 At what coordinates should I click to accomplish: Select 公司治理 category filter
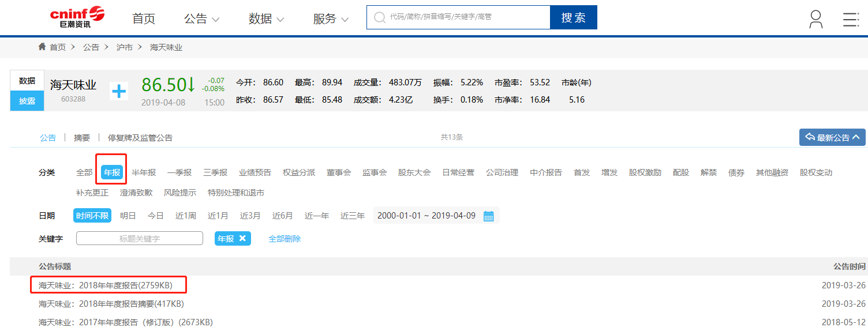502,172
